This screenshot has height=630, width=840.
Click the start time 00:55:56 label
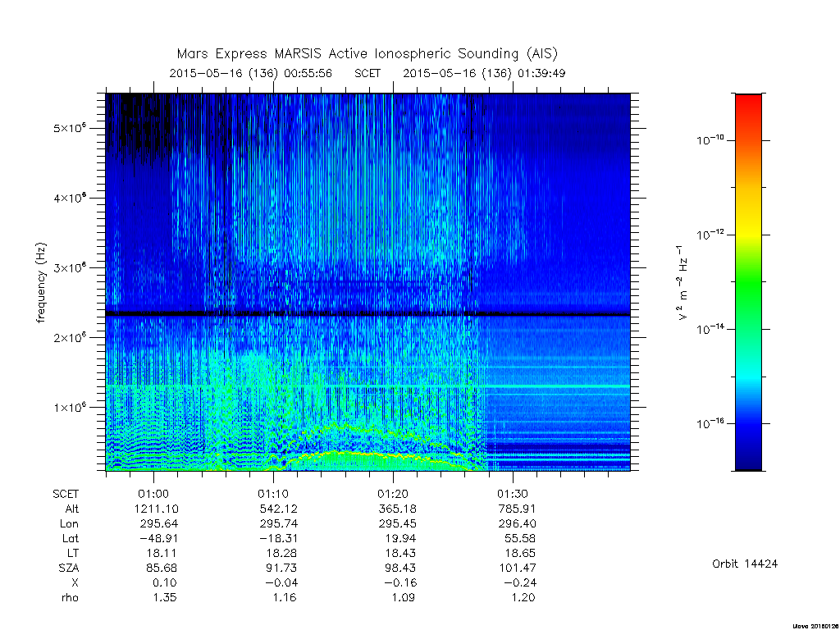tap(308, 73)
